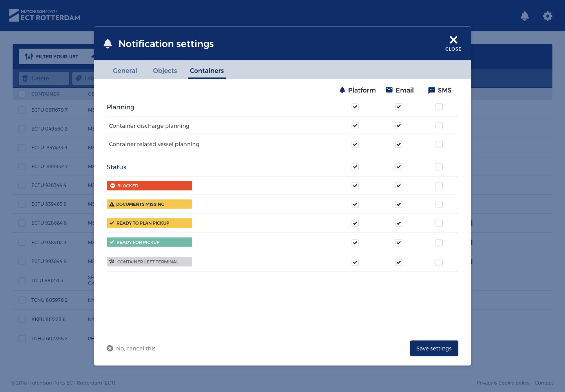565x392 pixels.
Task: Open the Privacy & Cookie policy link
Action: [x=503, y=383]
